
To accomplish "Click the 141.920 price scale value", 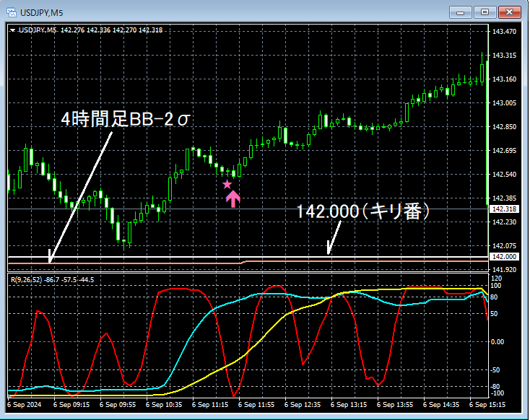I will [x=504, y=270].
